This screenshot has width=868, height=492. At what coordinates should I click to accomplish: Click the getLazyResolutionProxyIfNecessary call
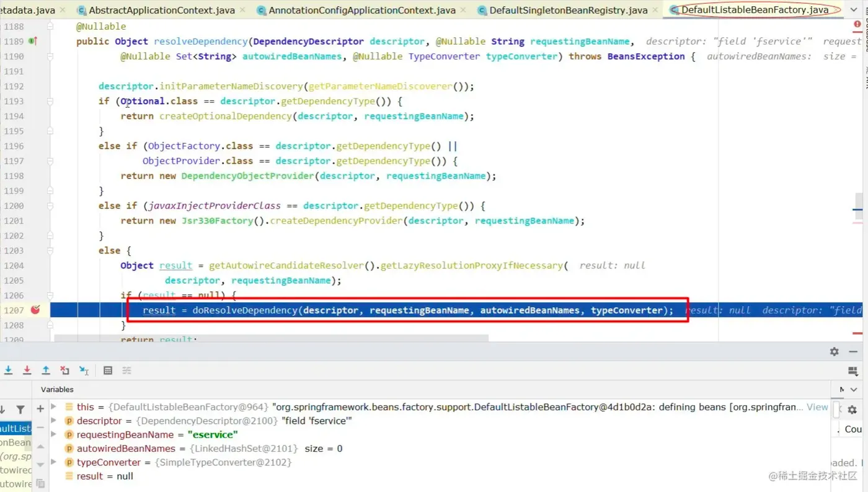tap(472, 265)
